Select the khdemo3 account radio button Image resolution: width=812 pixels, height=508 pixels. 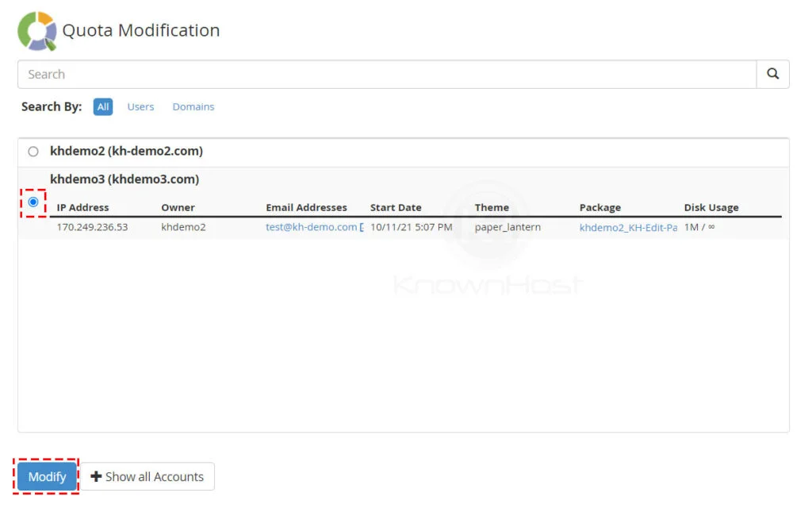point(33,202)
